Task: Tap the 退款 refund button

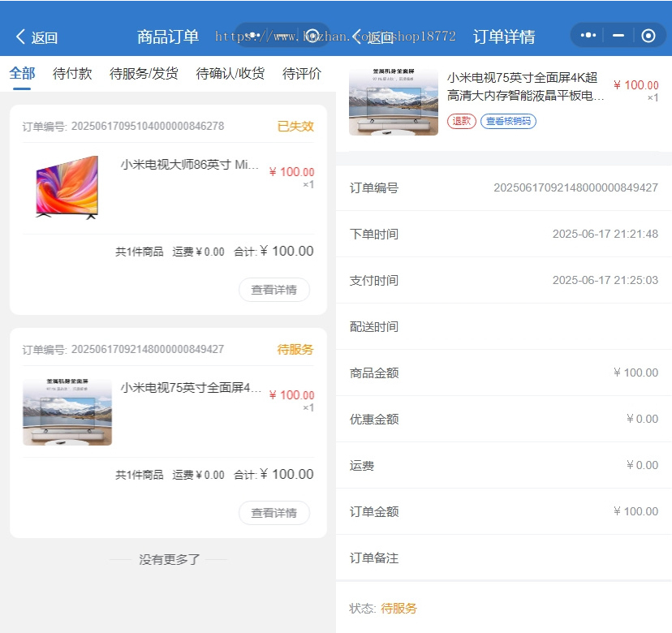Action: coord(462,121)
